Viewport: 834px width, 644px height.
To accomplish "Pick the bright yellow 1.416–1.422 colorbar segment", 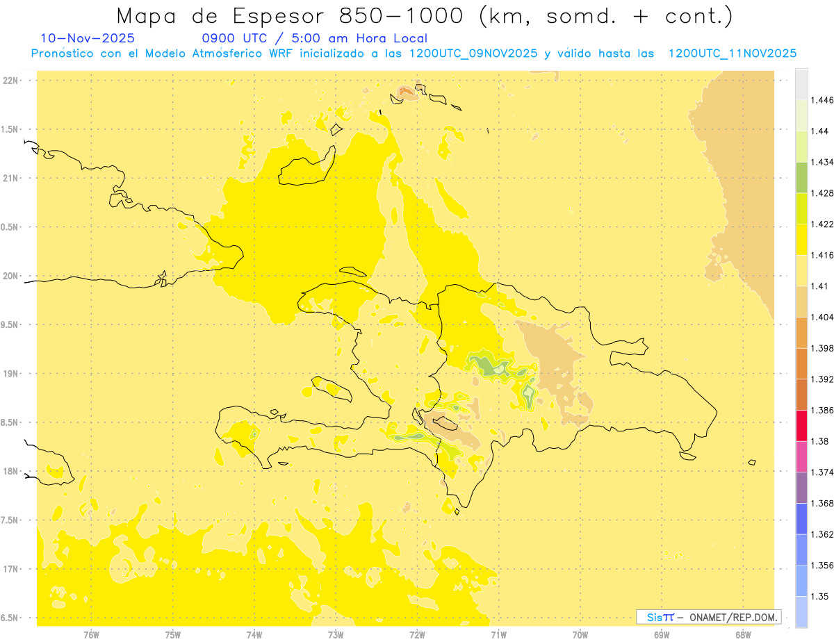I will pyautogui.click(x=801, y=240).
